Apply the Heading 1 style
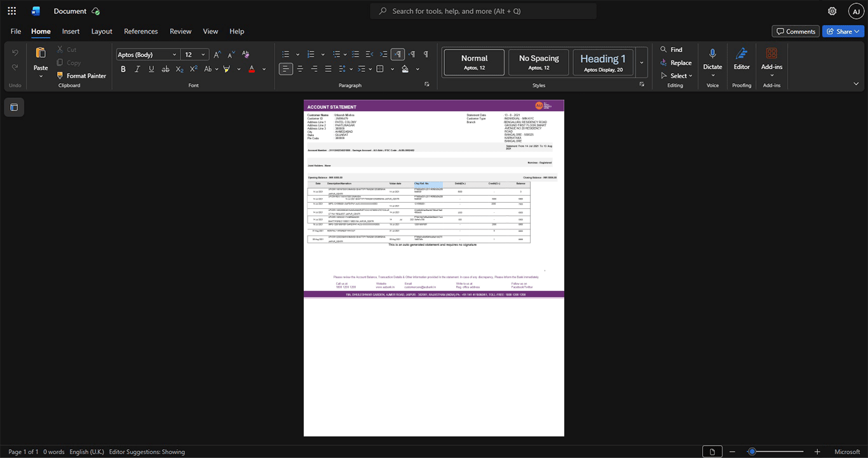The width and height of the screenshot is (868, 458). [x=603, y=62]
